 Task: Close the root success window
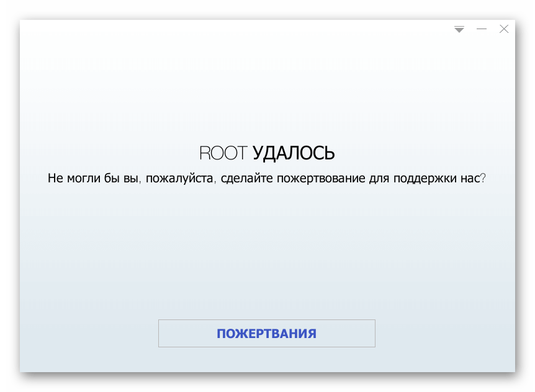(504, 29)
